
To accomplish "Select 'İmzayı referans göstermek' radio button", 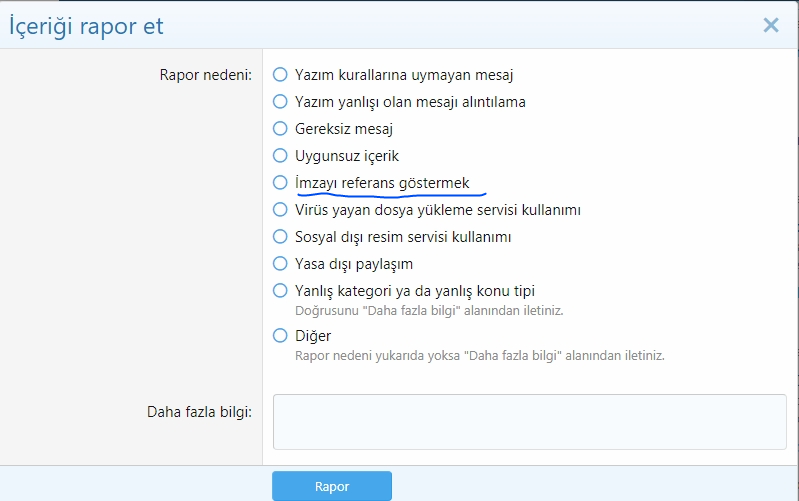I will (x=280, y=183).
